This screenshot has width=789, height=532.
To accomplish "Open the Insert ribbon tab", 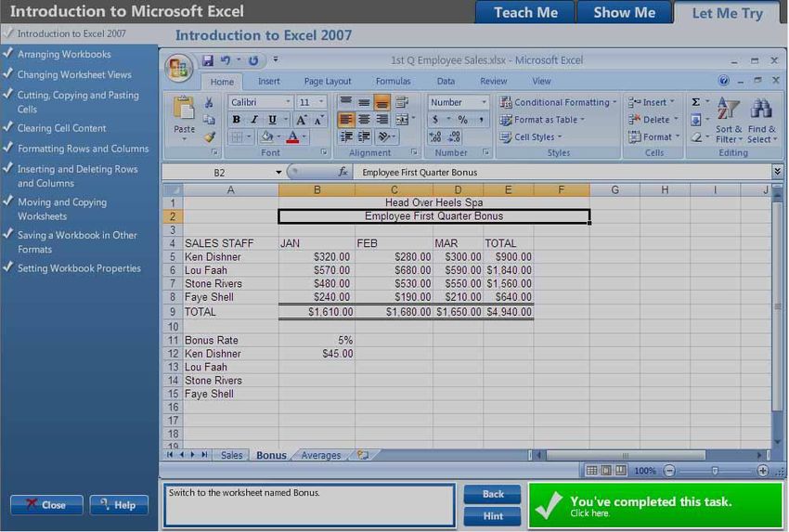I will coord(269,81).
